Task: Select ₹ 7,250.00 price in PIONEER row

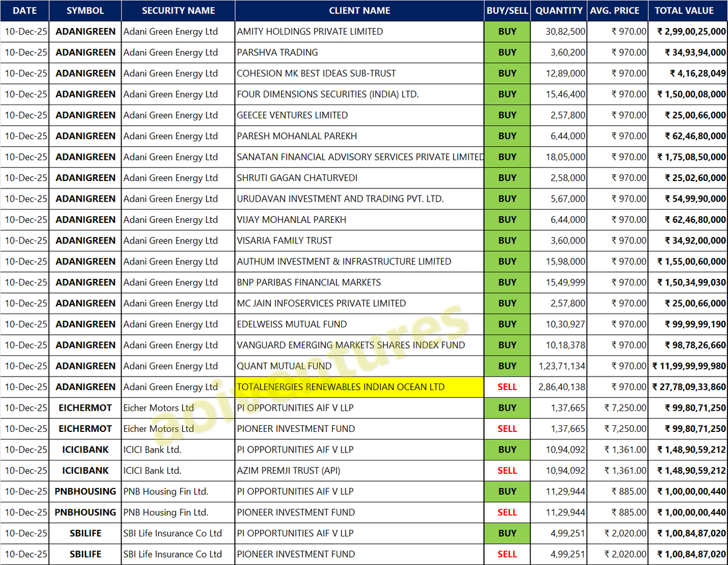Action: pos(617,429)
